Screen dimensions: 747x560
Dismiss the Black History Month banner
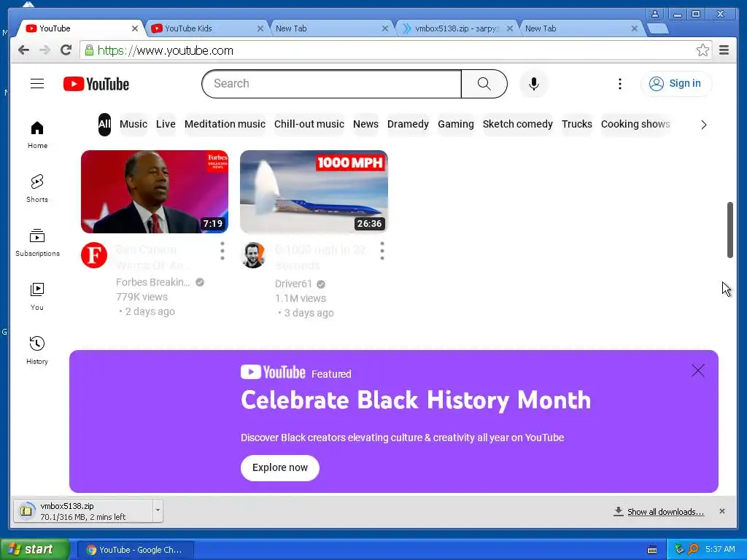coord(698,370)
